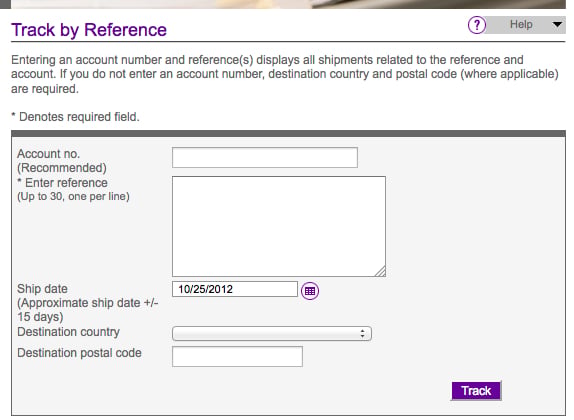This screenshot has width=574, height=420.
Task: Click the Track by Reference heading
Action: [89, 30]
